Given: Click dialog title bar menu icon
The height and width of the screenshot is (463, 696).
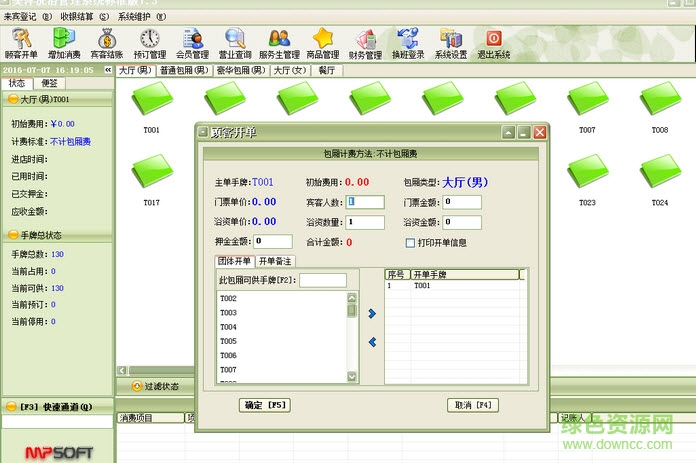Looking at the screenshot, I should tap(203, 132).
